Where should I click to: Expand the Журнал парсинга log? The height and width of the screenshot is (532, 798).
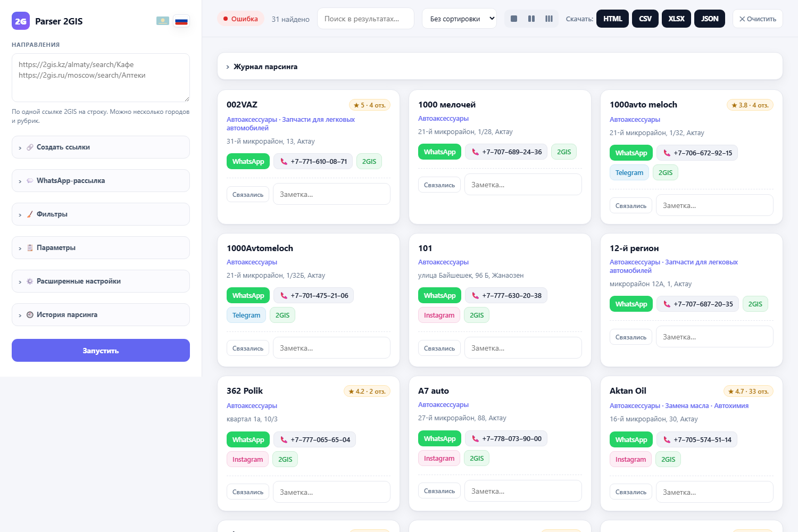pyautogui.click(x=500, y=66)
